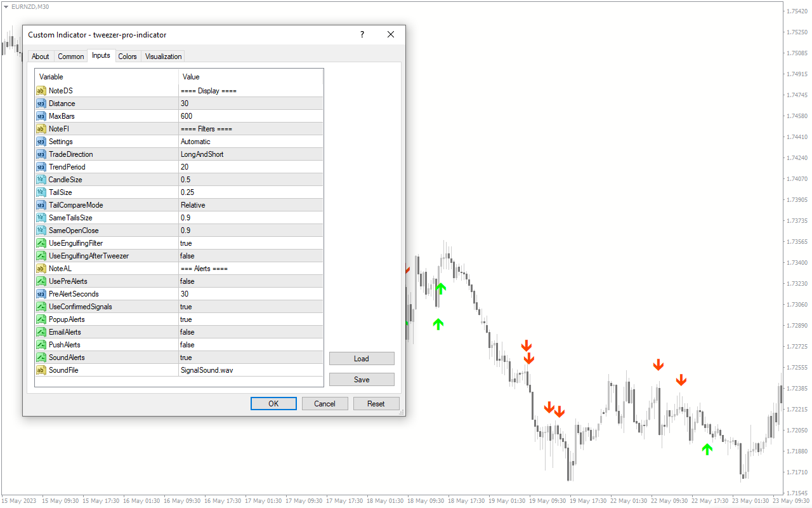The height and width of the screenshot is (508, 812).
Task: Click the UseEngulfingAfterTweezer boolean icon
Action: click(x=41, y=256)
